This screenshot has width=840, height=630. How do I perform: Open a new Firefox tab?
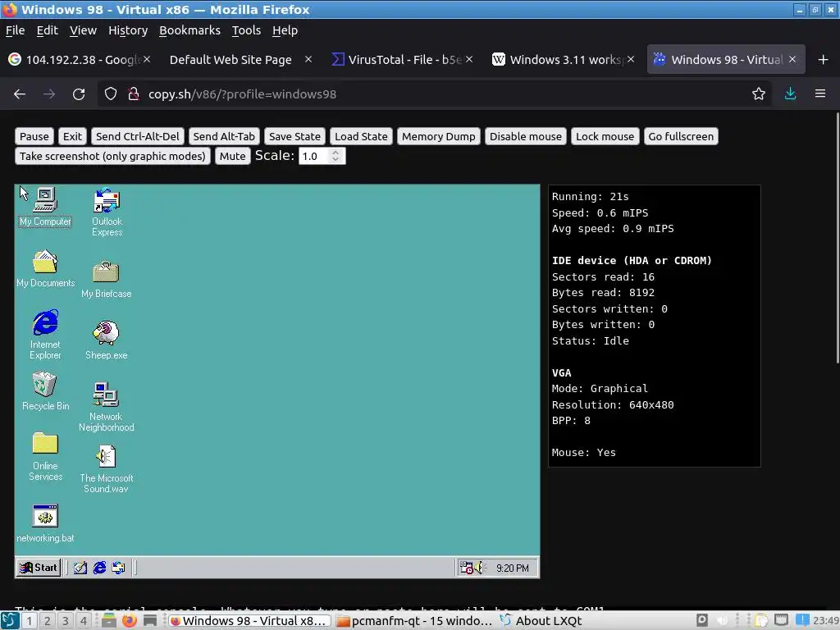[824, 59]
